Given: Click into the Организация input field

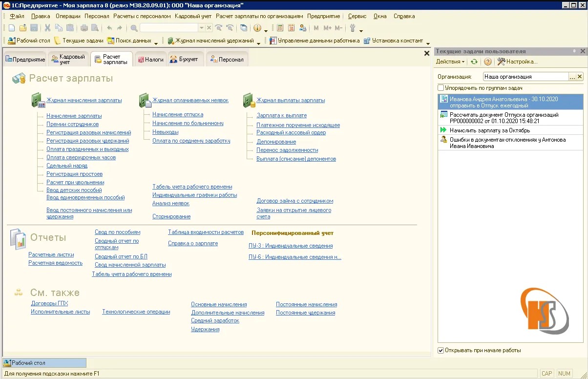Looking at the screenshot, I should point(525,77).
